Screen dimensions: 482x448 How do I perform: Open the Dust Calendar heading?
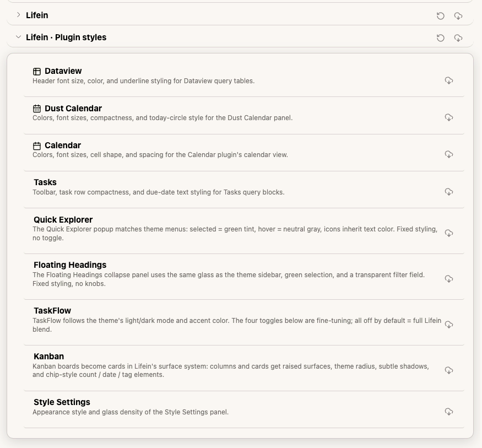point(73,108)
